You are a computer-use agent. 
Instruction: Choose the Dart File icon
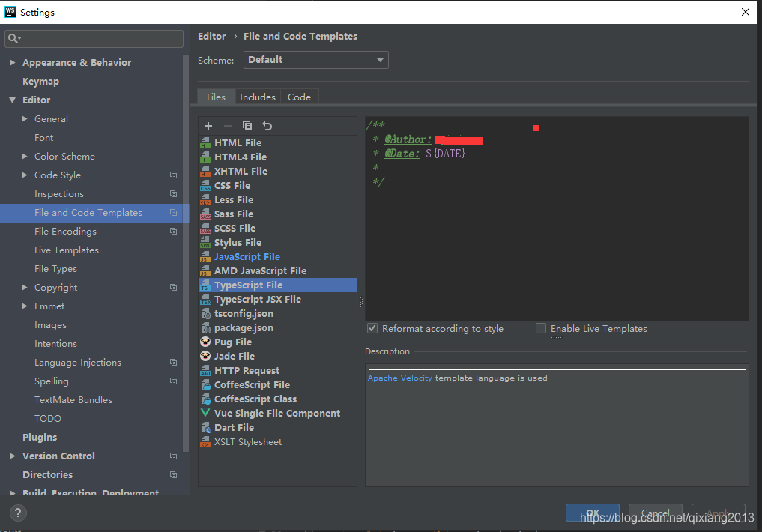(x=205, y=428)
